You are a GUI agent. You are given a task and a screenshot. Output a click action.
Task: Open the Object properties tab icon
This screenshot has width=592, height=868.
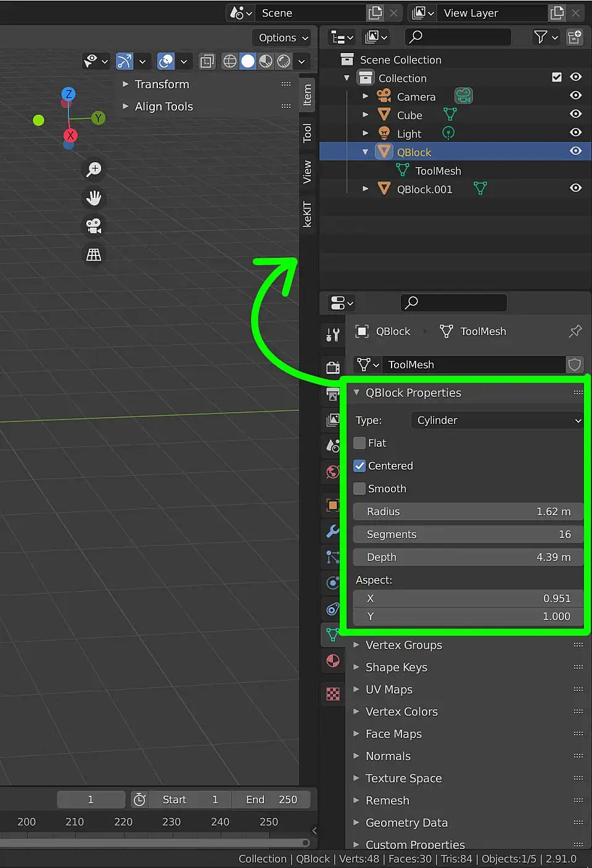click(x=333, y=505)
